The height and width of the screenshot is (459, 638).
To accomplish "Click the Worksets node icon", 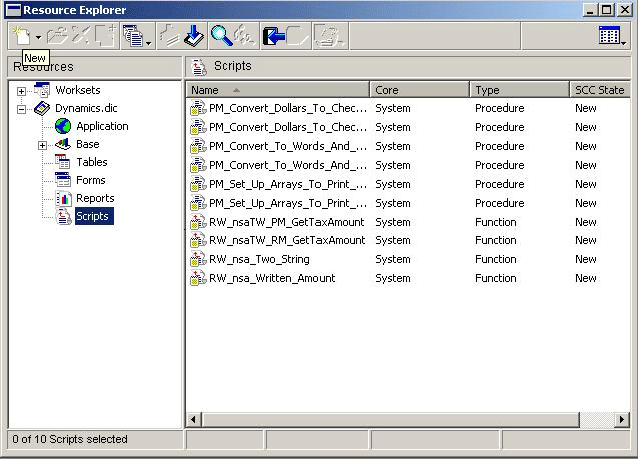I will tap(42, 90).
